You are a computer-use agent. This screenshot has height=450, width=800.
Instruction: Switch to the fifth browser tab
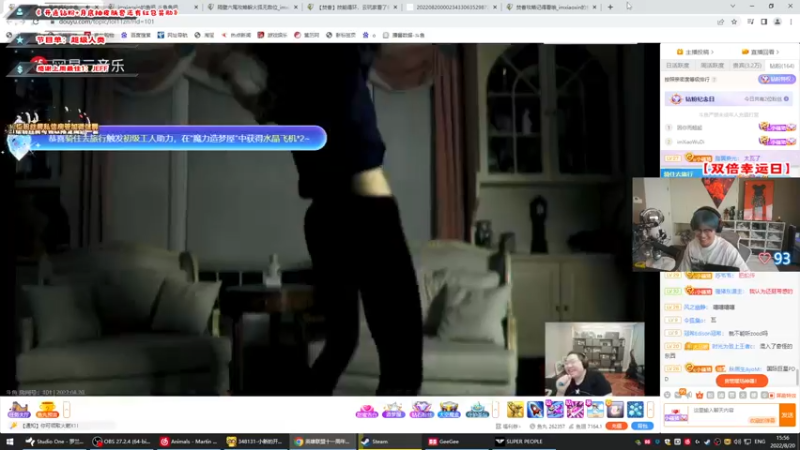552,7
